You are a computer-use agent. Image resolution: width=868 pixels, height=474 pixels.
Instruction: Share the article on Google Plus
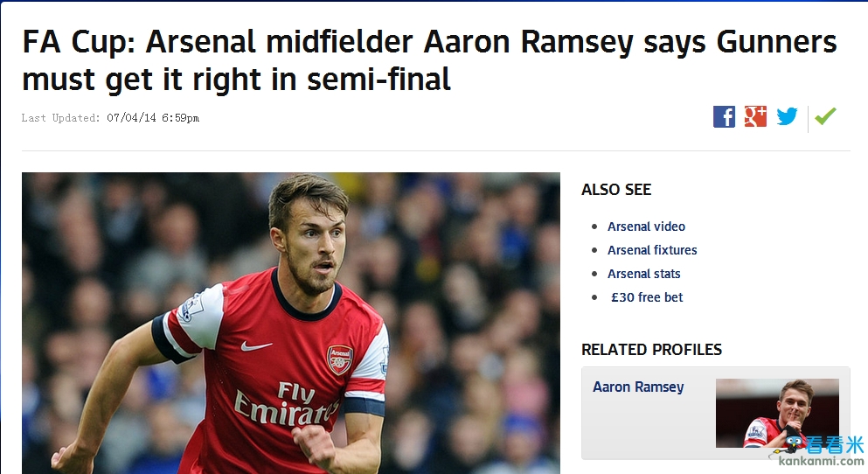click(x=755, y=116)
